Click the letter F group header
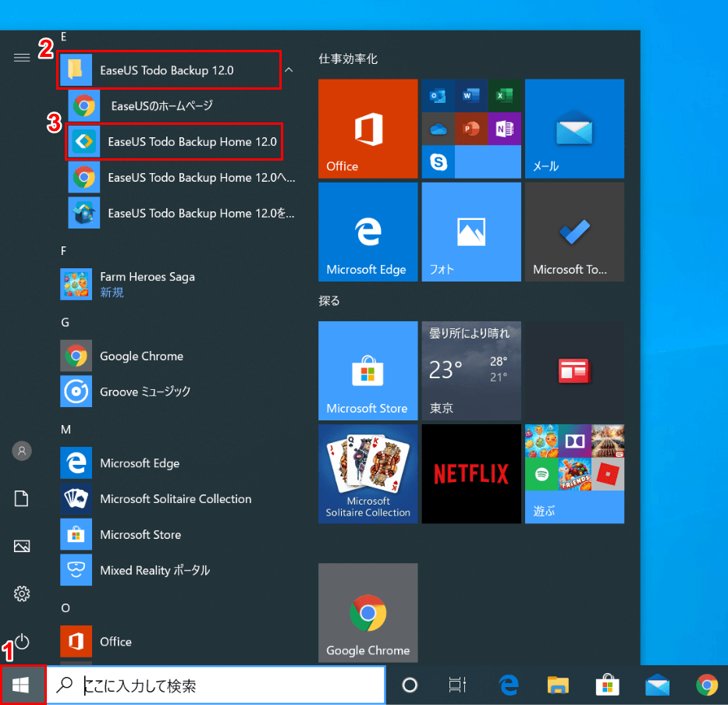 (64, 251)
